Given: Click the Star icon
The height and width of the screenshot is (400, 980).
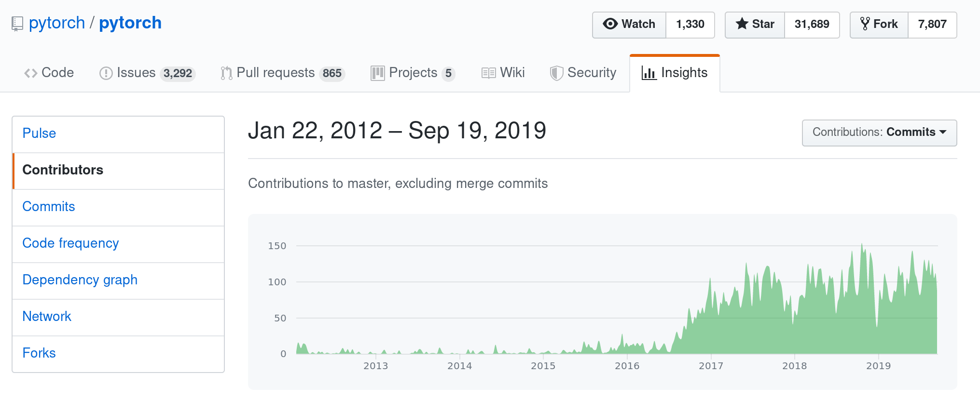Looking at the screenshot, I should coord(742,24).
